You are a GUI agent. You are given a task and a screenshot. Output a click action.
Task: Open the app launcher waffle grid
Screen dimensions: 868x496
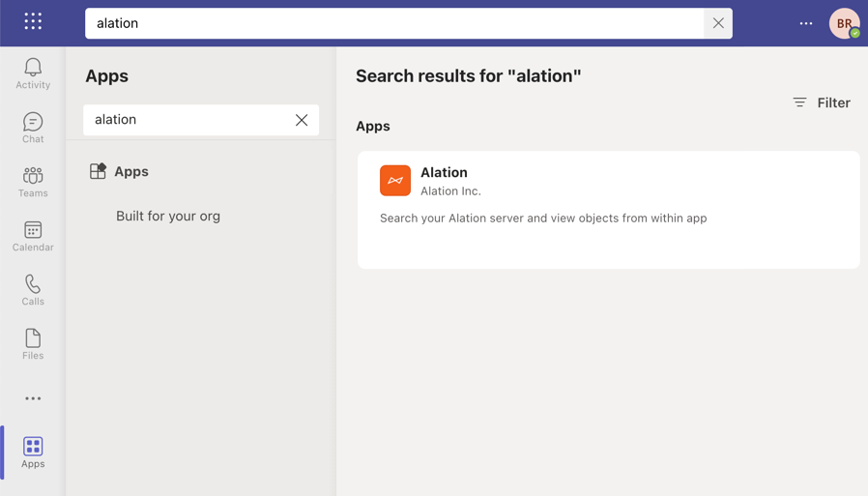[x=33, y=21]
